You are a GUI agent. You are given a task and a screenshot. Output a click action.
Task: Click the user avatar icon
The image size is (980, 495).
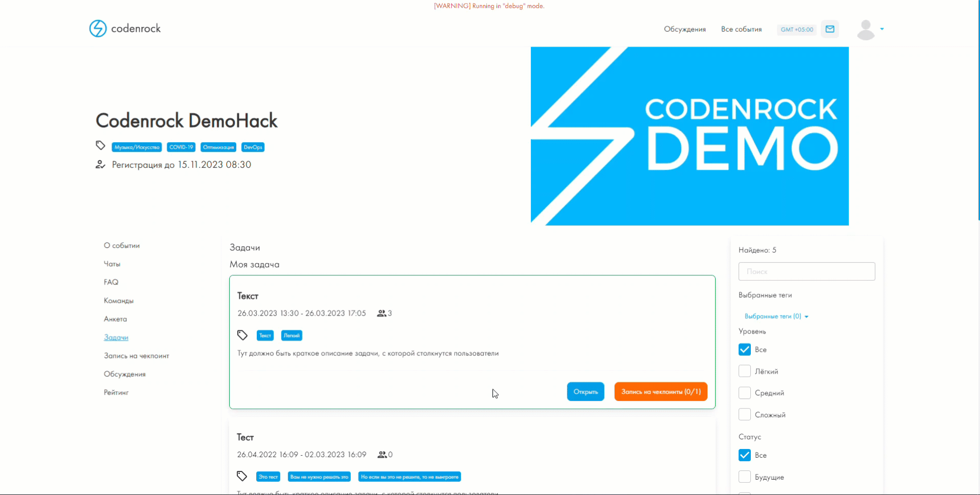point(865,30)
